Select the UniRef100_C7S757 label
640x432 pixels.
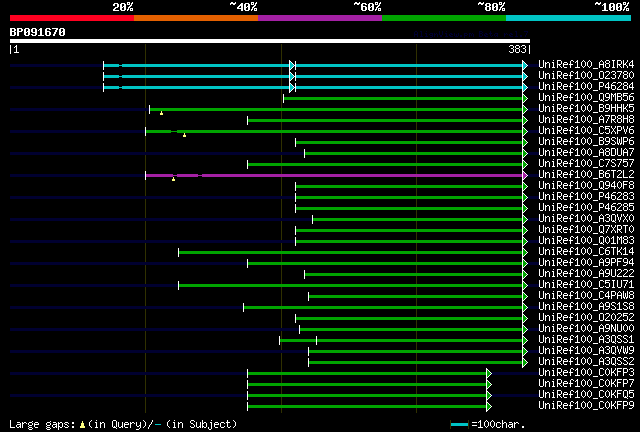(x=586, y=164)
